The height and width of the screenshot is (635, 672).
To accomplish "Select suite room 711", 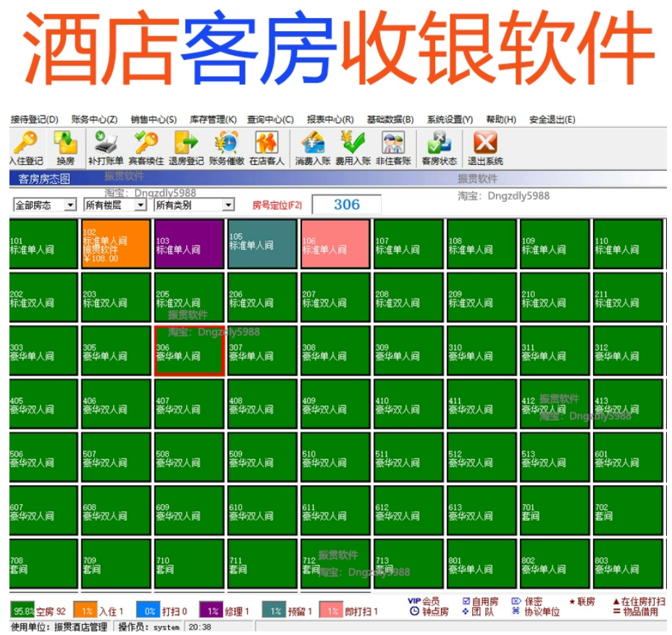I will pos(262,564).
